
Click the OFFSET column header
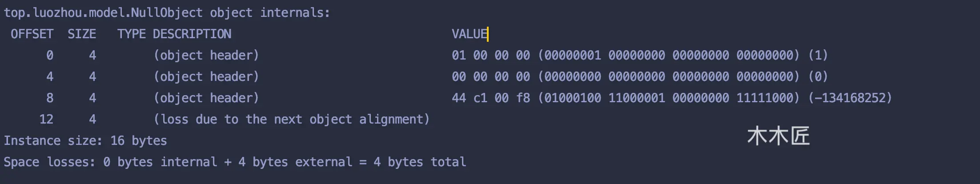(32, 34)
